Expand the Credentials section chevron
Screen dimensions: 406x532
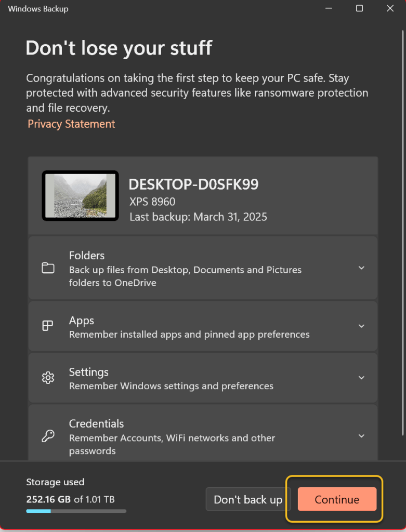[x=361, y=436]
